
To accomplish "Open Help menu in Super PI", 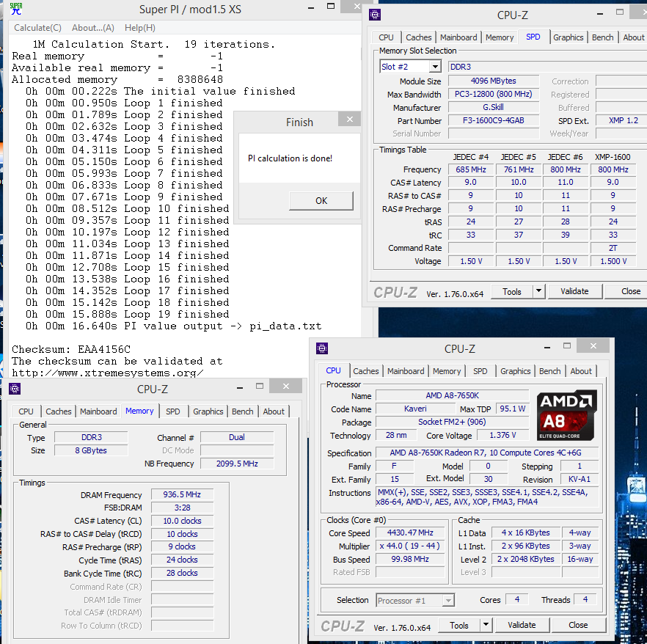I will coord(140,28).
